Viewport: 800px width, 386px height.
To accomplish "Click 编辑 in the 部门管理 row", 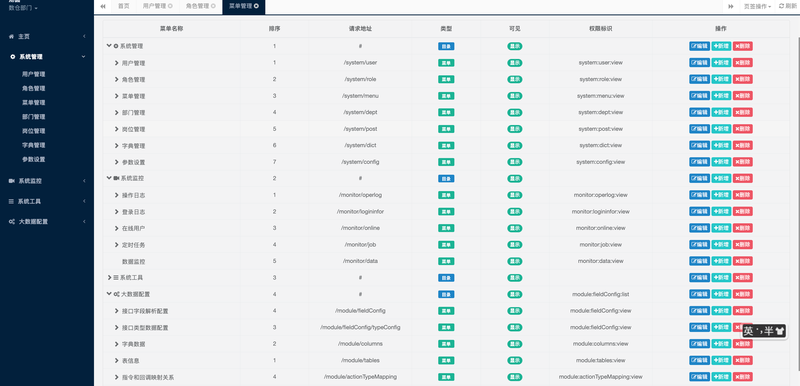I will [x=699, y=112].
